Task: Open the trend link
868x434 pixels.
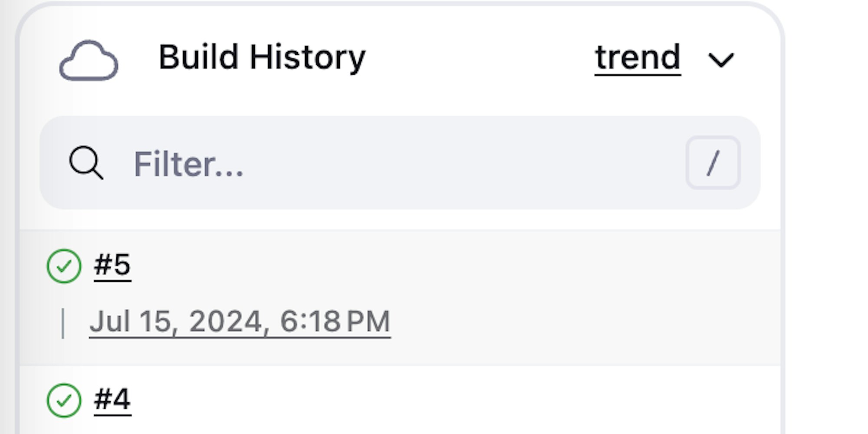Action: (637, 58)
